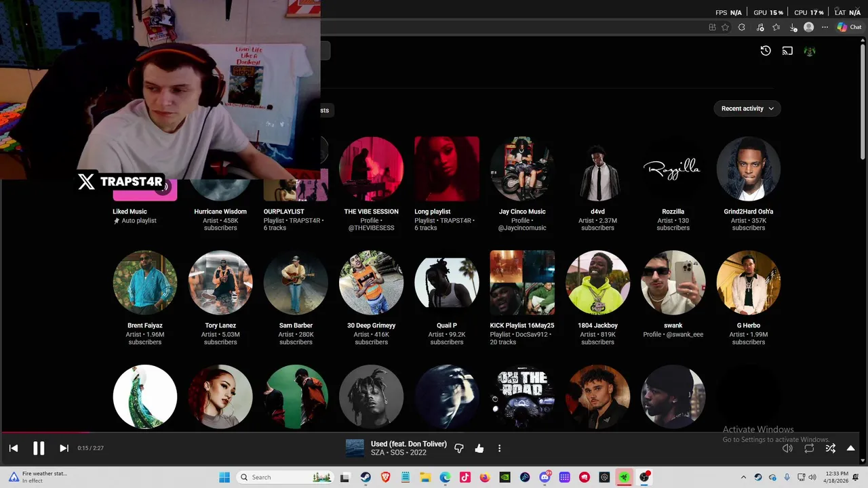Click the Windows Start button
868x488 pixels.
tap(224, 477)
